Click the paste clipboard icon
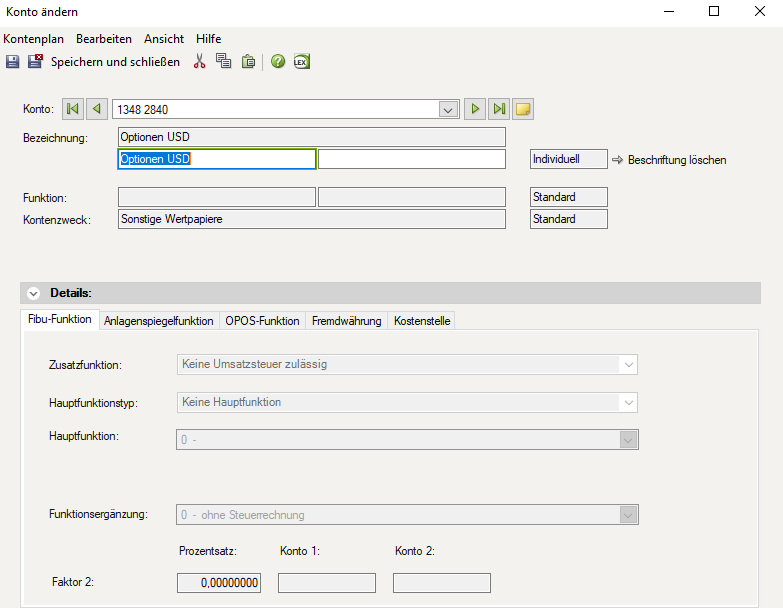This screenshot has width=783, height=608. tap(248, 61)
